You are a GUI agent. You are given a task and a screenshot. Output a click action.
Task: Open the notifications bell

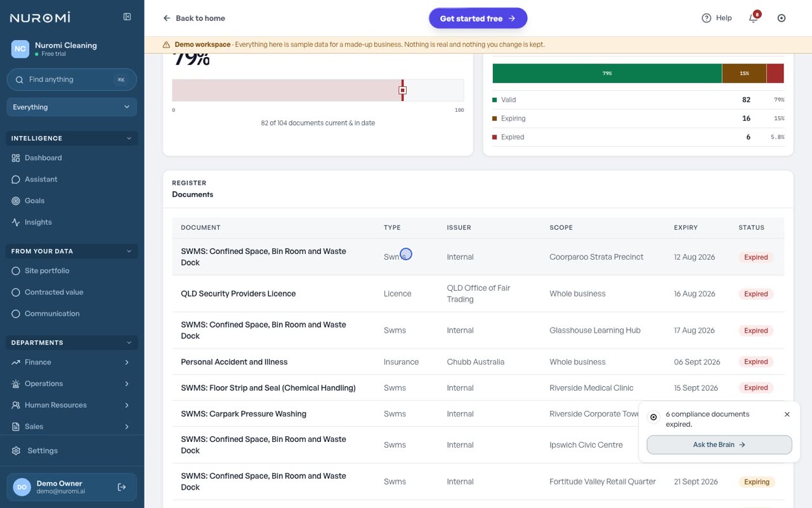(754, 18)
